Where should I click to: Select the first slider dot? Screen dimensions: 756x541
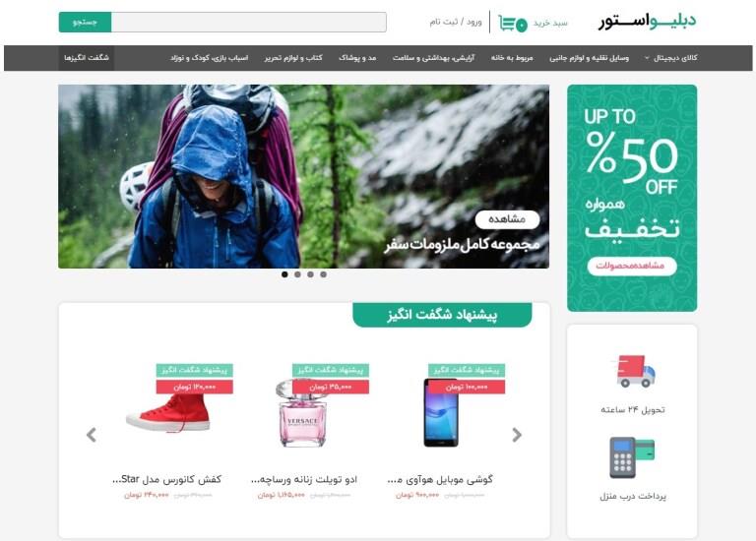click(x=284, y=274)
